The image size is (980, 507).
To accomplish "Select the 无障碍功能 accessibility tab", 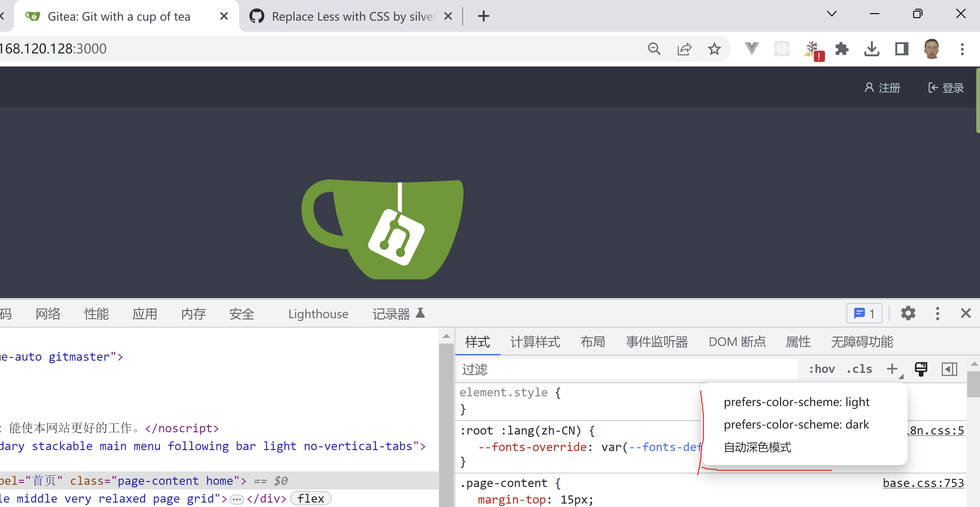I will 862,341.
